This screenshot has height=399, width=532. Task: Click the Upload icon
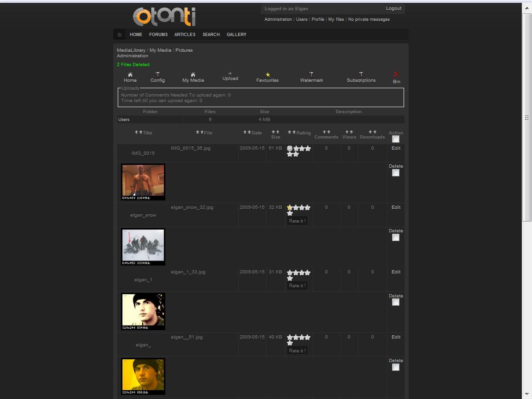(x=230, y=74)
